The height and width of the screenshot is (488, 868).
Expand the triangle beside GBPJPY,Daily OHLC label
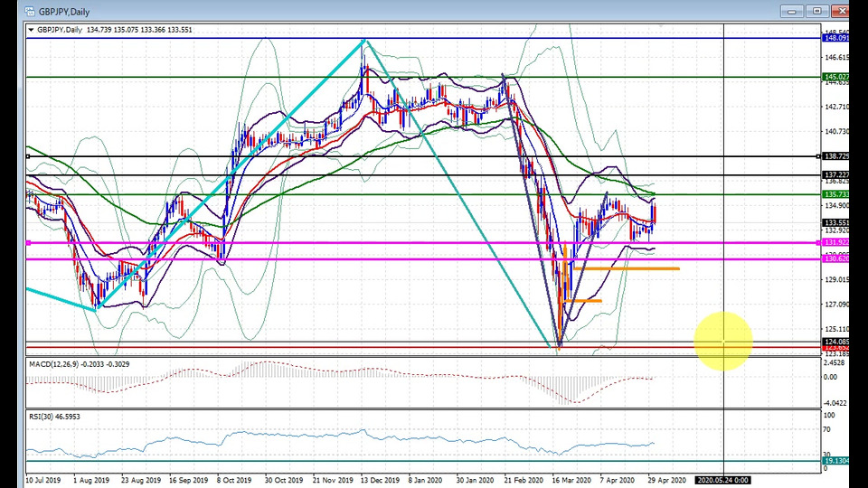[31, 30]
